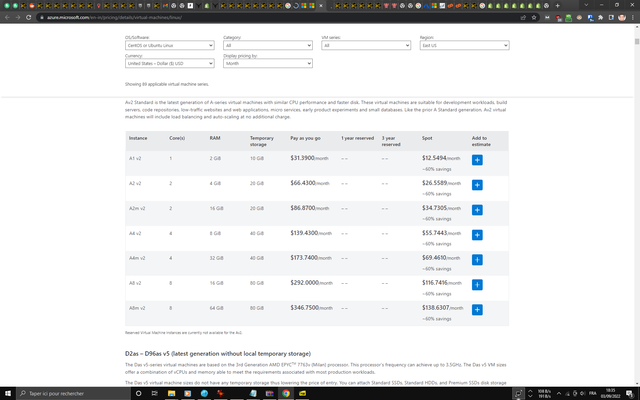The width and height of the screenshot is (640, 400).
Task: Open the Chrome profile avatar
Action: pos(622,18)
